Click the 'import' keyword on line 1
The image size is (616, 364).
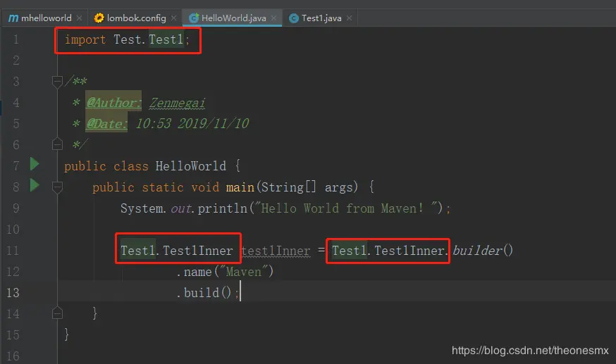coord(85,39)
